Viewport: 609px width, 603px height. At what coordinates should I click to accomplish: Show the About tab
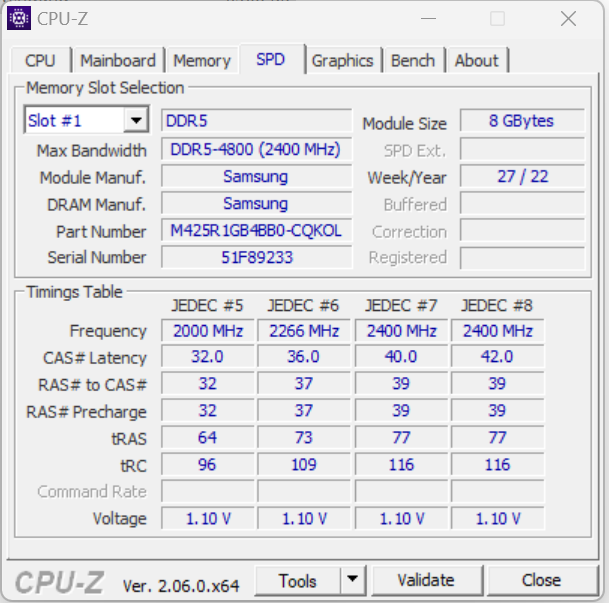[x=477, y=60]
